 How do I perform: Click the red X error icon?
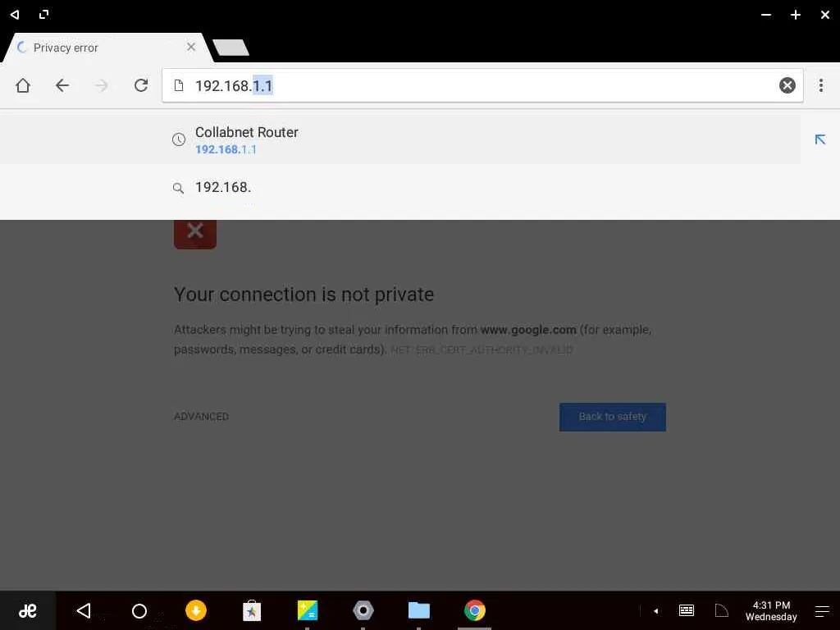195,234
